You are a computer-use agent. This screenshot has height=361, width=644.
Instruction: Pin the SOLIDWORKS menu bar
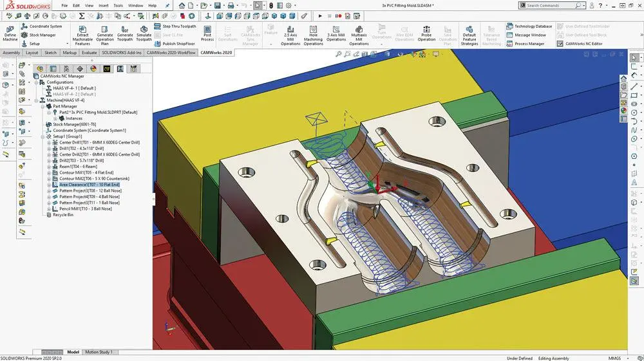167,6
